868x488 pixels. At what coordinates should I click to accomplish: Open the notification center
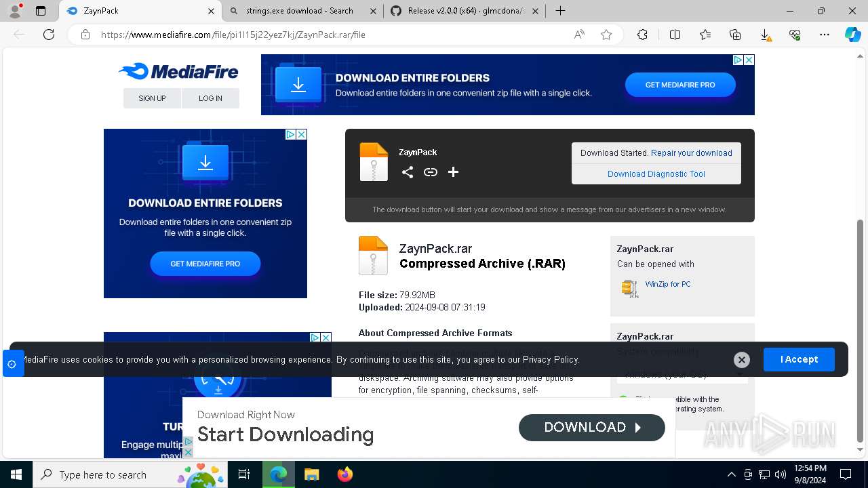pos(846,474)
